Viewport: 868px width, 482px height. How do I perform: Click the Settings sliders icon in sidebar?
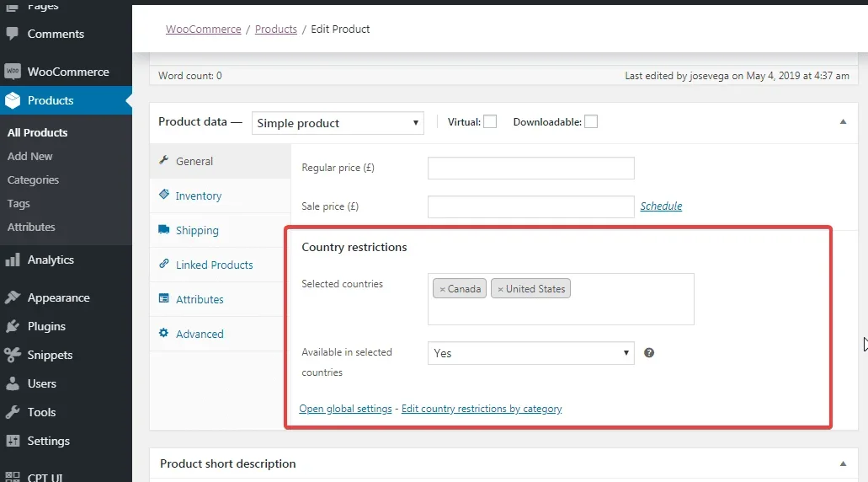pos(12,441)
